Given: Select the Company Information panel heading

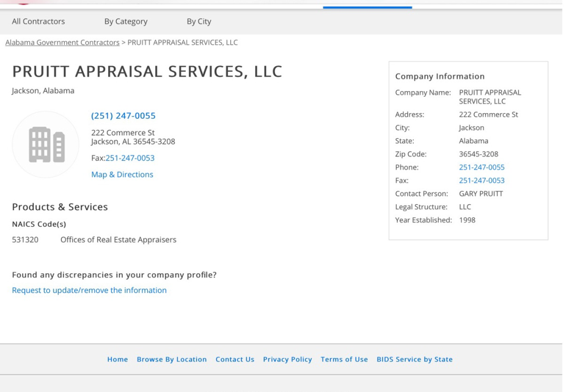Looking at the screenshot, I should point(440,76).
